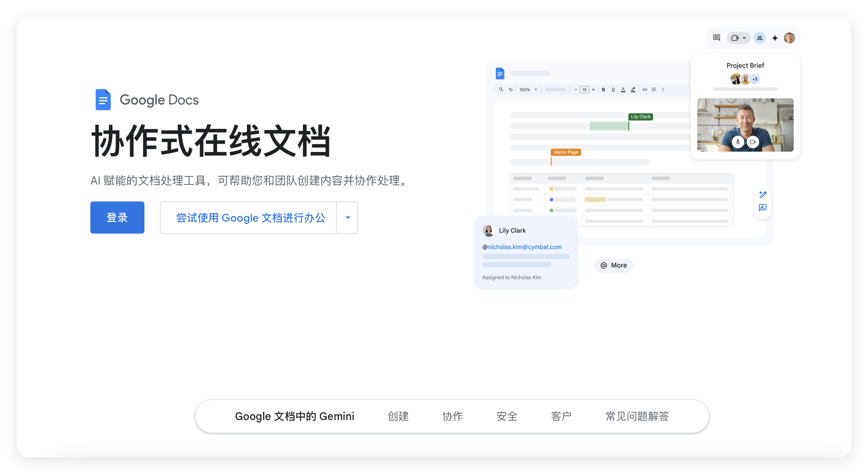
Task: Click the highlighter pen icon
Action: [x=633, y=90]
